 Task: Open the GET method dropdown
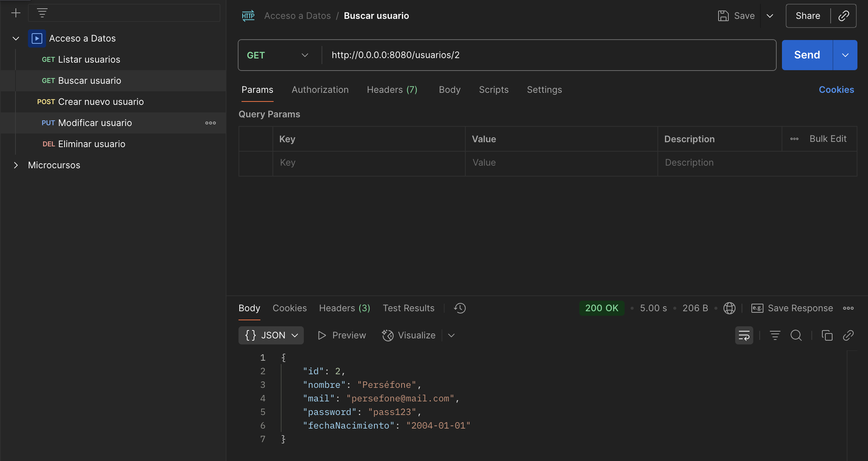click(x=278, y=55)
